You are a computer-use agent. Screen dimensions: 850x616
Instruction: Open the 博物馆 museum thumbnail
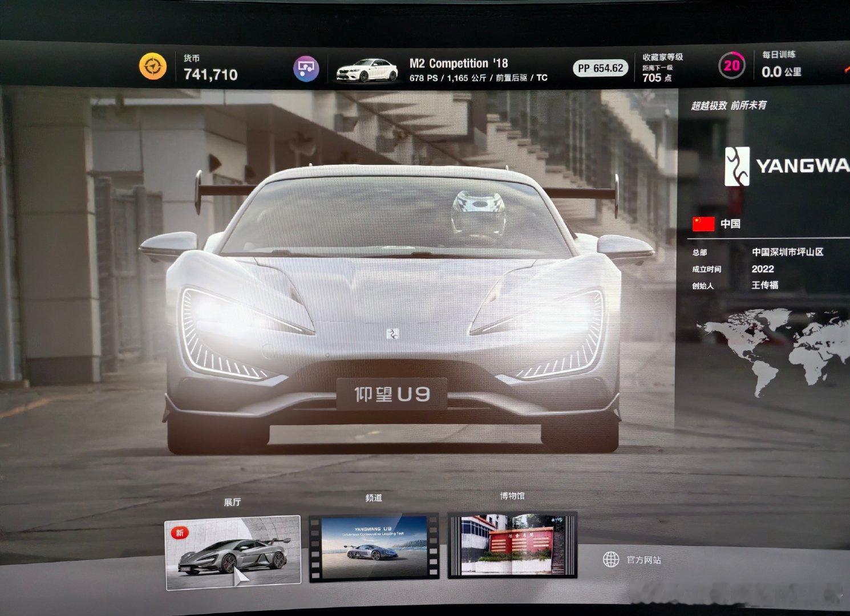tap(512, 545)
